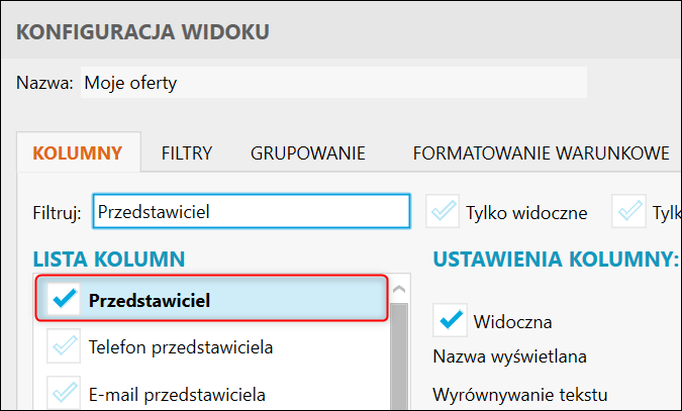
Task: Click the column list scroll-up arrow
Action: point(398,290)
